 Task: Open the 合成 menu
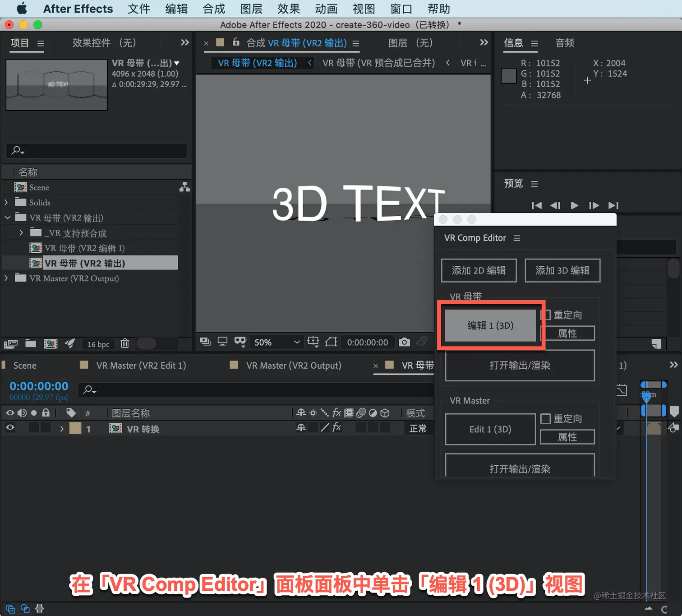[214, 9]
